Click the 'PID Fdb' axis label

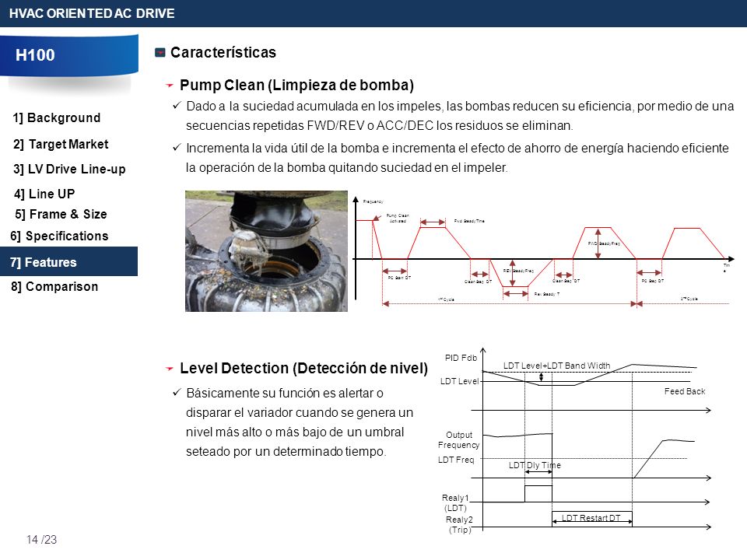[461, 358]
